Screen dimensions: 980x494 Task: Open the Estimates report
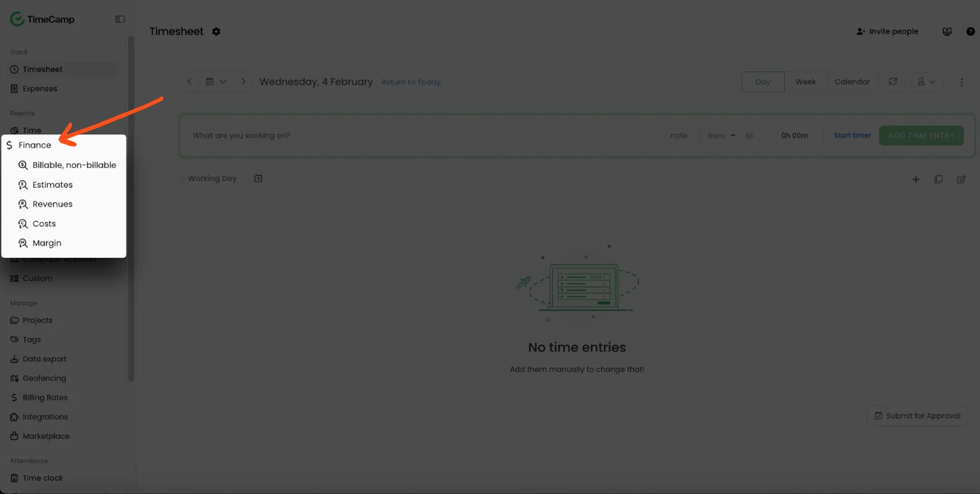(x=46, y=185)
